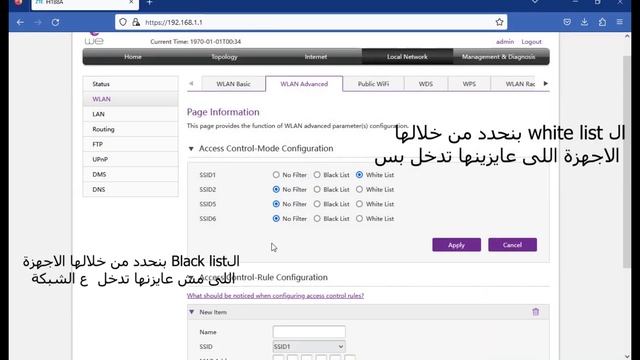Switch to the WLAN Advanced tab

[x=304, y=84]
